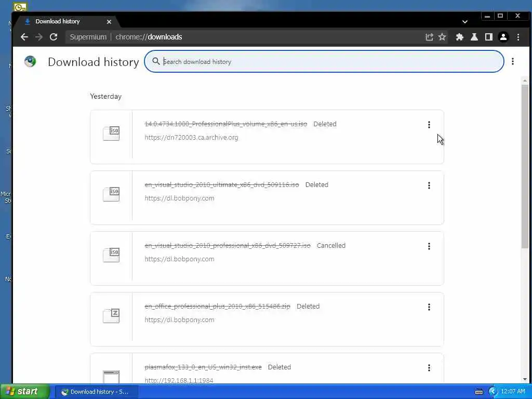Open more actions for ProfessionalPlus_volume iso

(429, 125)
